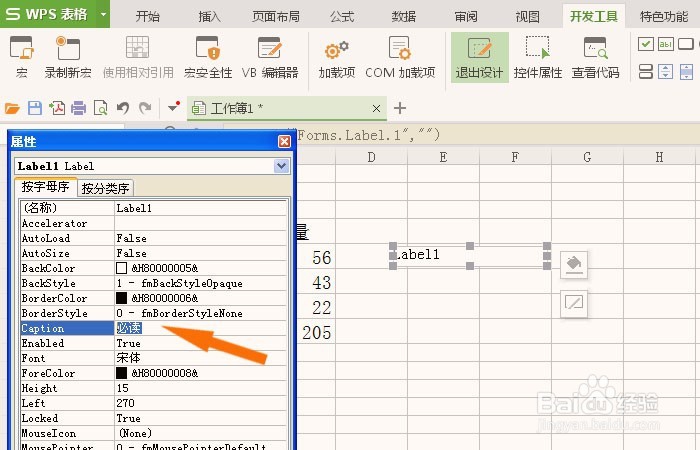Print the workbook with printer icon
The height and width of the screenshot is (450, 700).
[x=79, y=108]
